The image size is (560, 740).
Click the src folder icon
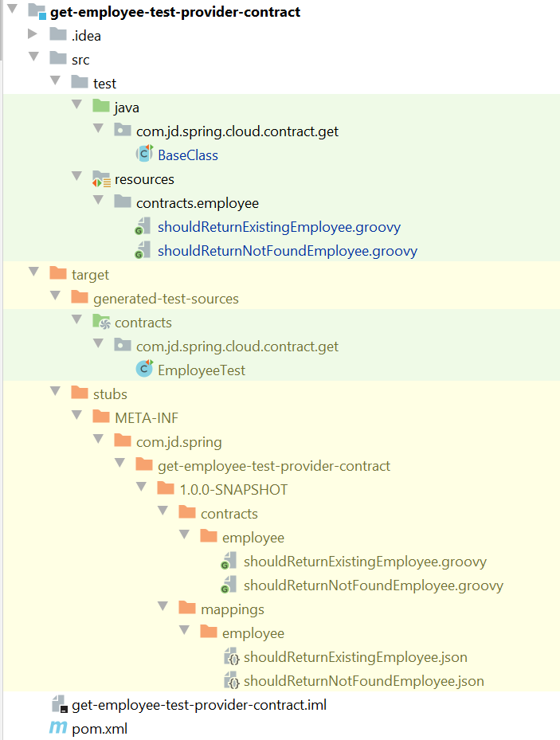(58, 58)
